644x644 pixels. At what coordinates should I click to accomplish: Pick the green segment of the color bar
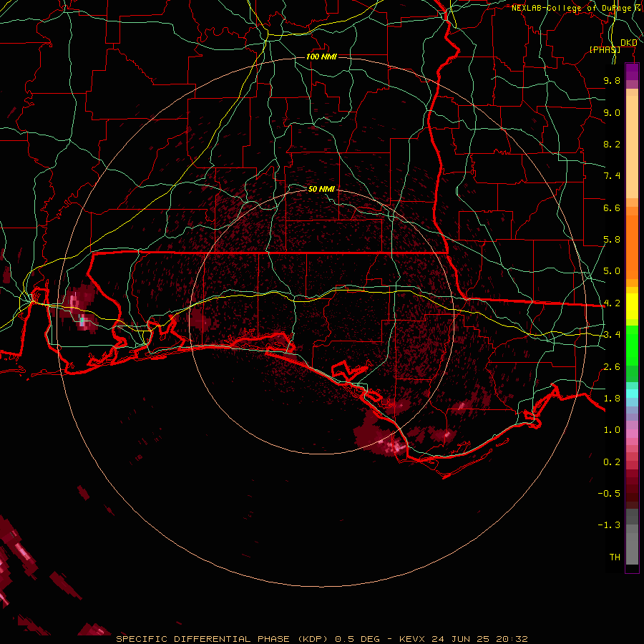tap(632, 352)
